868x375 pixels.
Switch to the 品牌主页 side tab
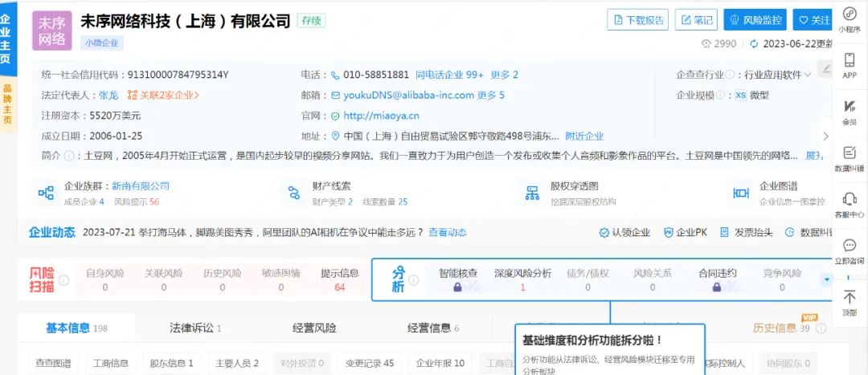(7, 104)
